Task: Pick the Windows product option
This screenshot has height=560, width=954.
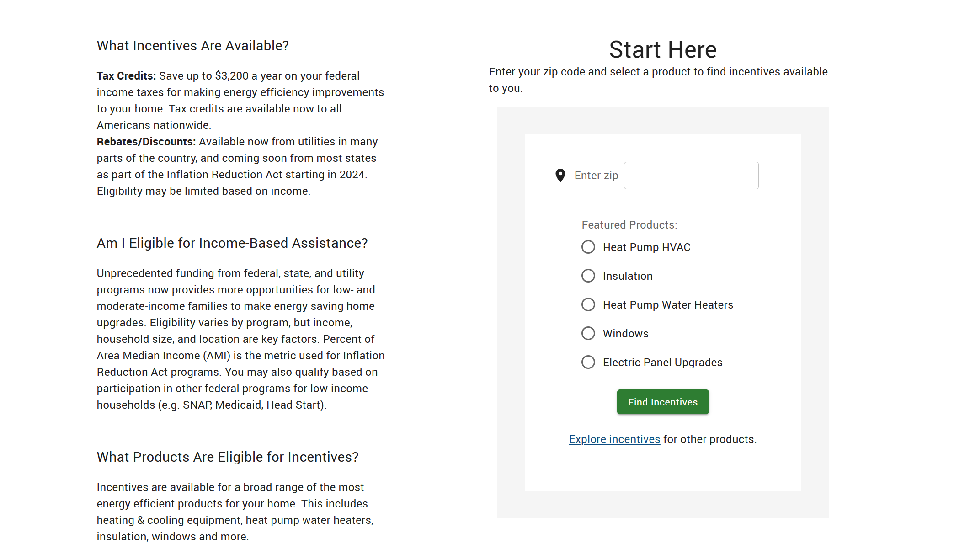Action: pos(588,334)
